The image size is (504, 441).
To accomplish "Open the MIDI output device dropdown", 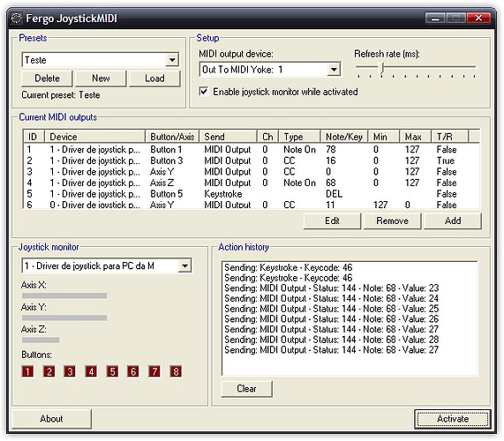I will [x=334, y=70].
